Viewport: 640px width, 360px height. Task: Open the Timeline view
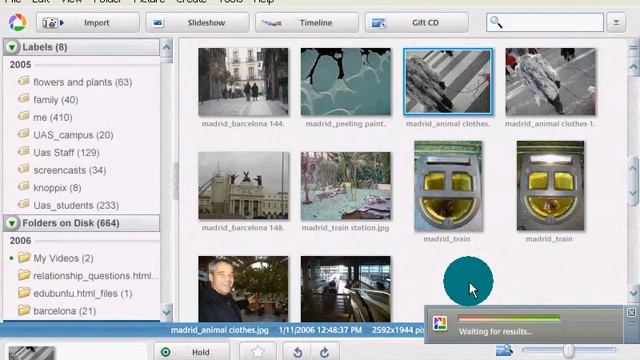[x=307, y=23]
